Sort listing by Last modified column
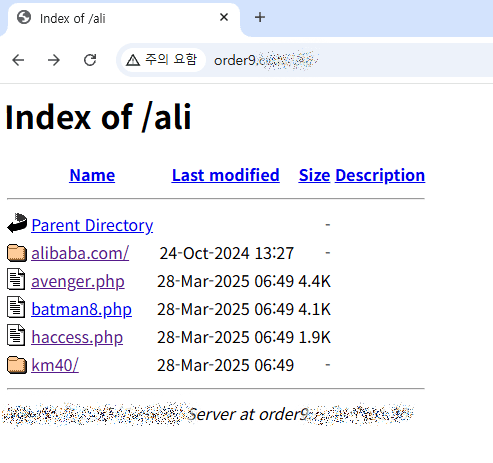Viewport: 493px width, 463px height. (226, 175)
